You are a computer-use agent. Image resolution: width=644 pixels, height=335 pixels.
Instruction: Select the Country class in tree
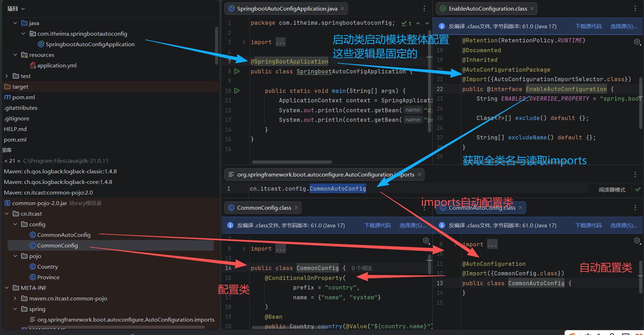tap(44, 267)
